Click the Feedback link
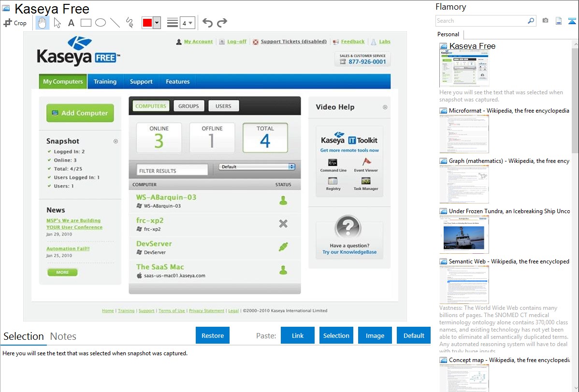 (353, 42)
